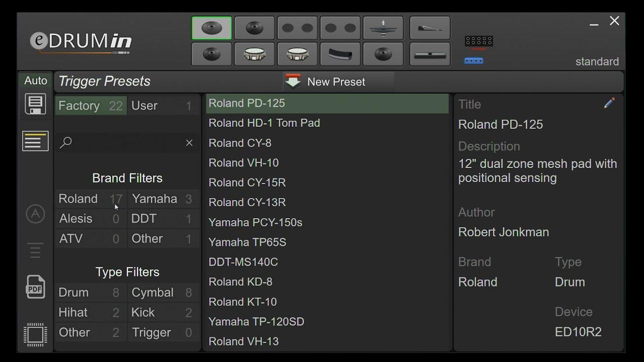Toggle the Yamaha brand filter
The width and height of the screenshot is (644, 362).
164,199
